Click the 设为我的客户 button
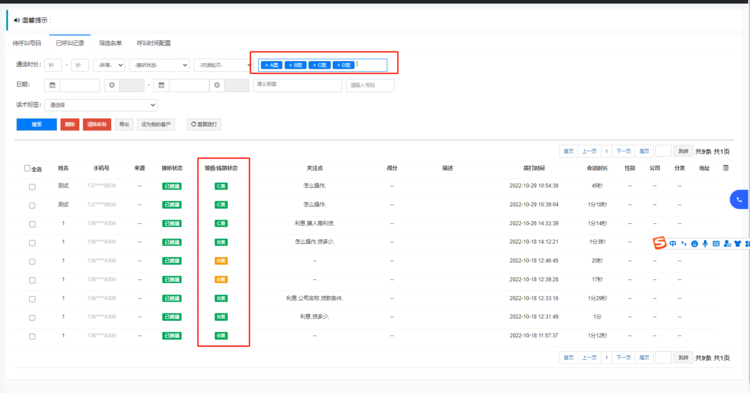750x393 pixels. pyautogui.click(x=156, y=124)
